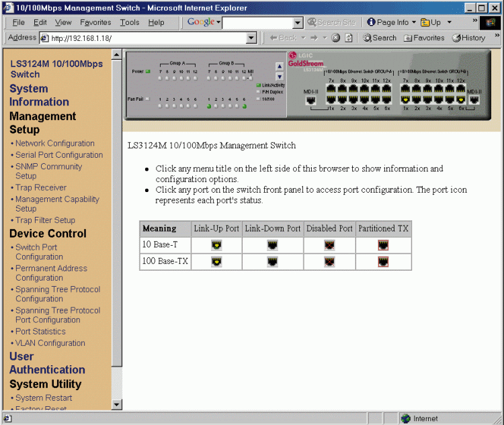504x425 pixels.
Task: Open Trap Filter Setup
Action: (45, 220)
